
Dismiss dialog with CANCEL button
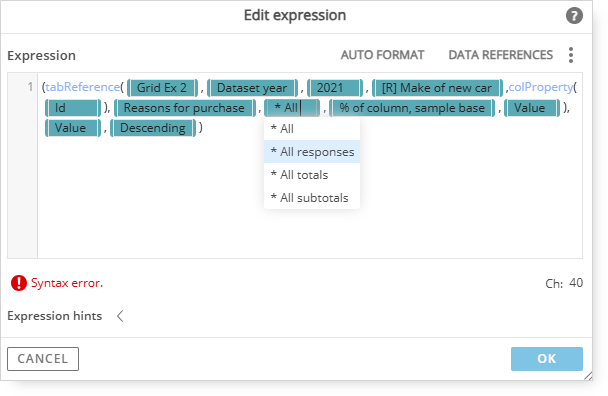click(x=43, y=359)
